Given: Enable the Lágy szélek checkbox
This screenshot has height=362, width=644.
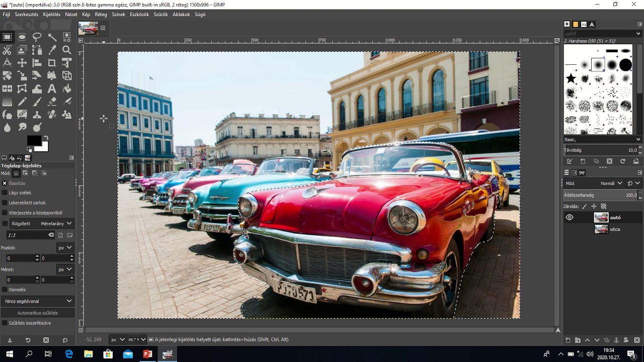Looking at the screenshot, I should pos(5,193).
